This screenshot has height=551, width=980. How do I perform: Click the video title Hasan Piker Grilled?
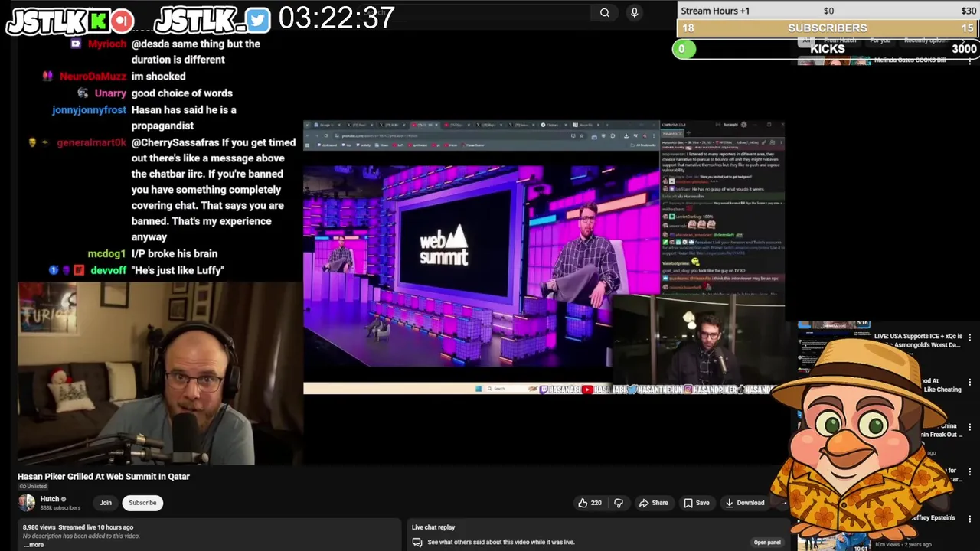pos(103,476)
